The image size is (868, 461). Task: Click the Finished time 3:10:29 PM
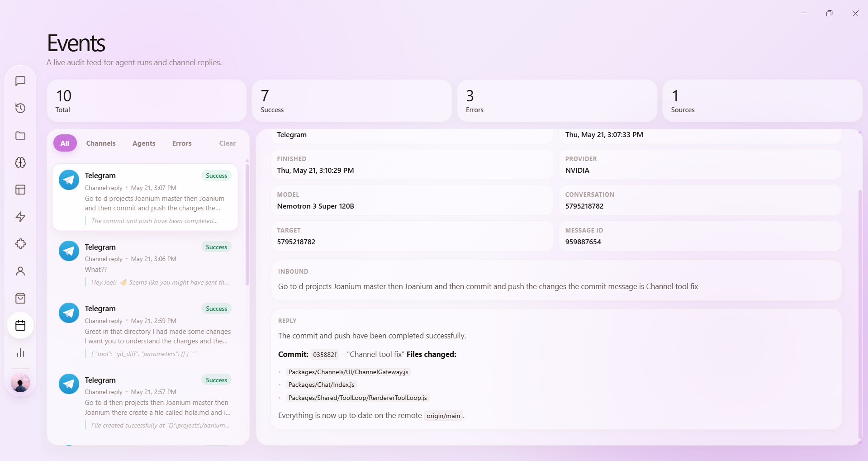point(315,171)
